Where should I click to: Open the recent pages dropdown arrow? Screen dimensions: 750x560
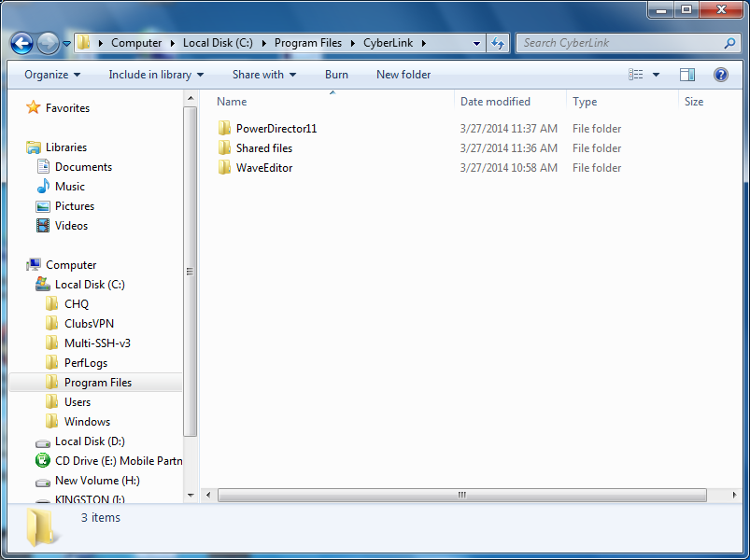[67, 44]
